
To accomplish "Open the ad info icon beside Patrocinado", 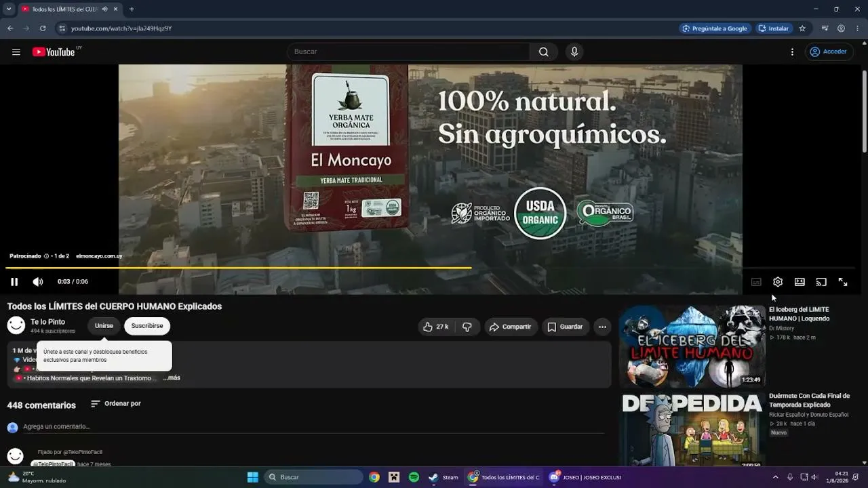I will pos(46,256).
